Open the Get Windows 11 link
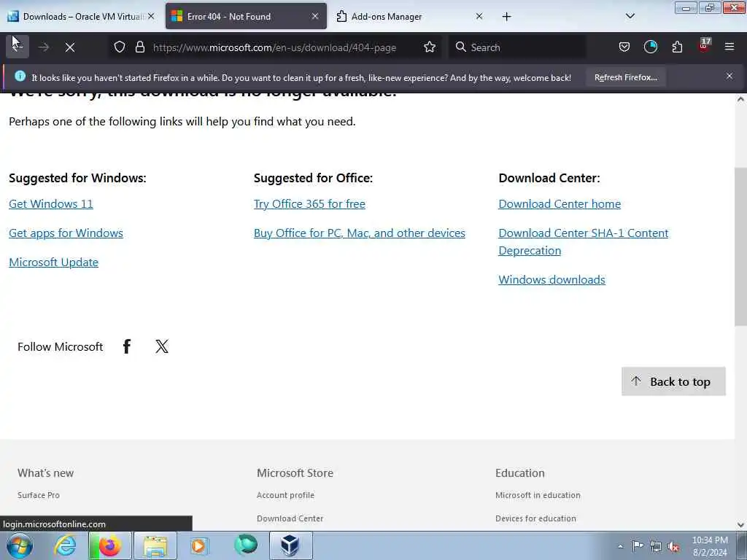The image size is (747, 560). [51, 204]
